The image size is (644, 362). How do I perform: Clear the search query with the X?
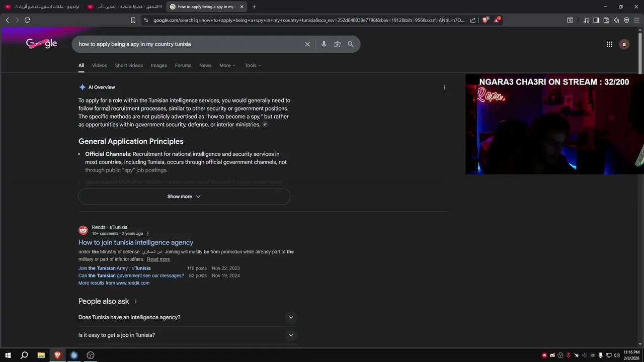tap(307, 44)
